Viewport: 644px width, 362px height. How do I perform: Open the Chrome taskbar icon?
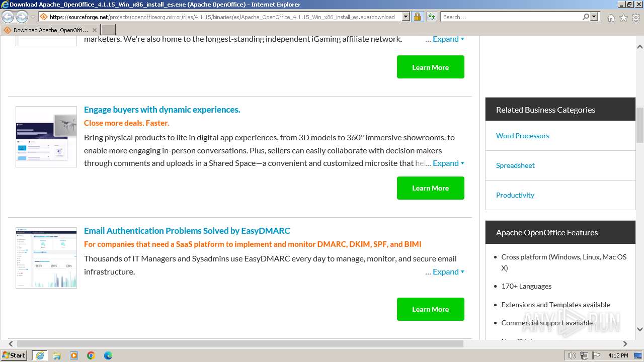point(91,355)
